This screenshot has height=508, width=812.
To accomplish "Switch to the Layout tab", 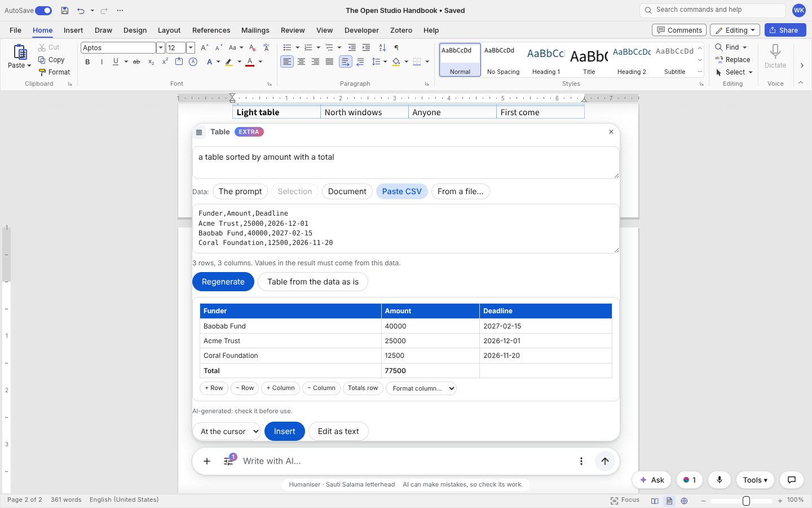I will click(169, 30).
